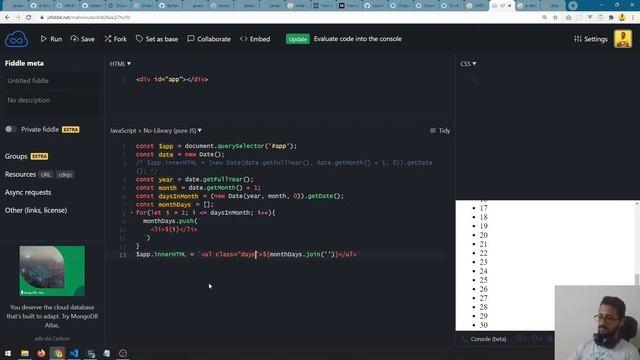Click the JSFiddle cloud logo
Screen dimensions: 640x360
[x=16, y=39]
